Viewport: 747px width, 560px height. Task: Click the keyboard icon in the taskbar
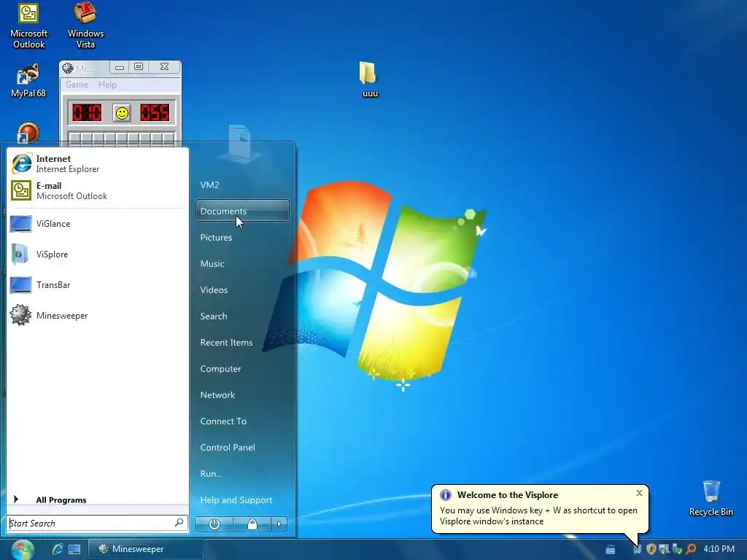pos(611,550)
